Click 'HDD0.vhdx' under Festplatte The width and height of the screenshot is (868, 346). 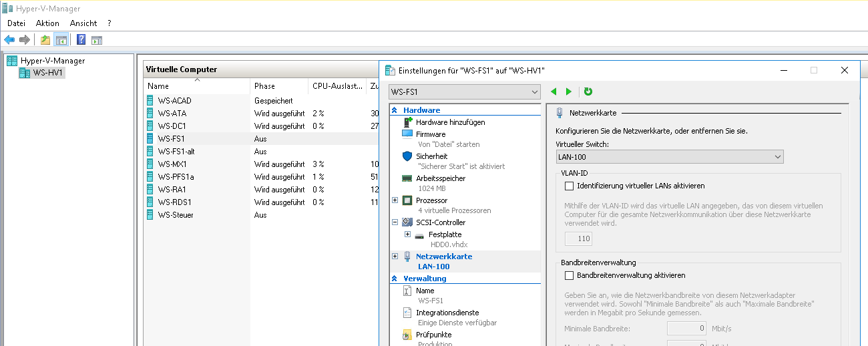point(448,244)
